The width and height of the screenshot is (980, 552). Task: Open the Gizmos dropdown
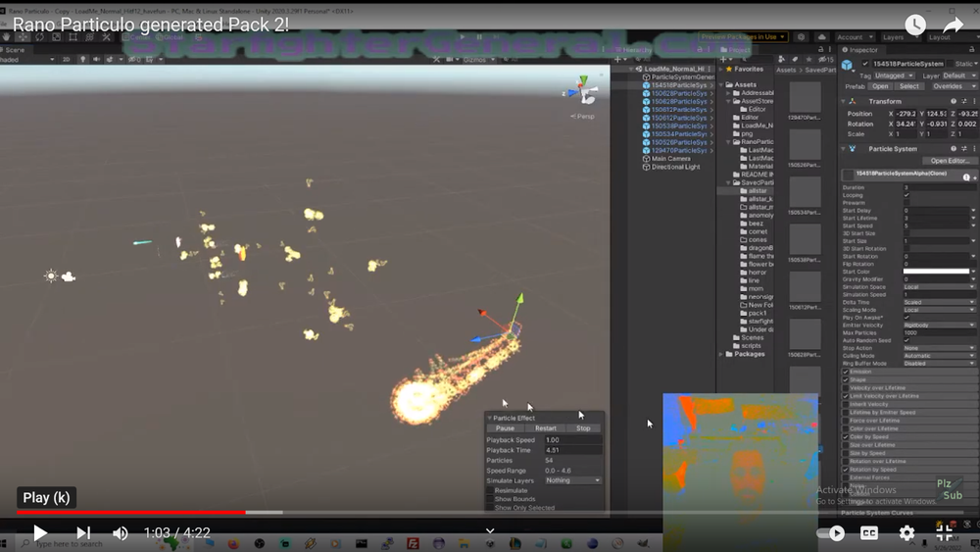[479, 60]
